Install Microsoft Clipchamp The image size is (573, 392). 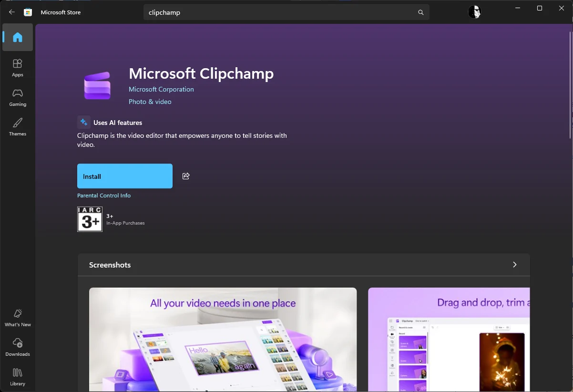[125, 176]
